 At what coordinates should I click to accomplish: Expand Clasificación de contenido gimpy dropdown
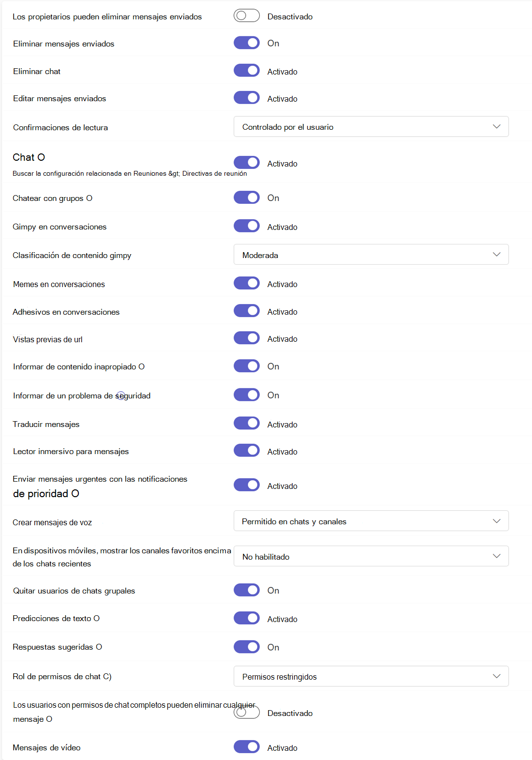coord(371,255)
